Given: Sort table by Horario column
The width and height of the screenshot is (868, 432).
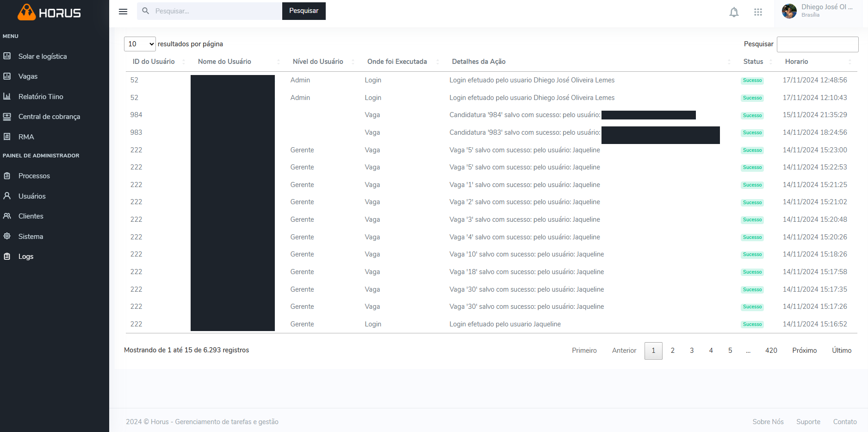Looking at the screenshot, I should [796, 62].
